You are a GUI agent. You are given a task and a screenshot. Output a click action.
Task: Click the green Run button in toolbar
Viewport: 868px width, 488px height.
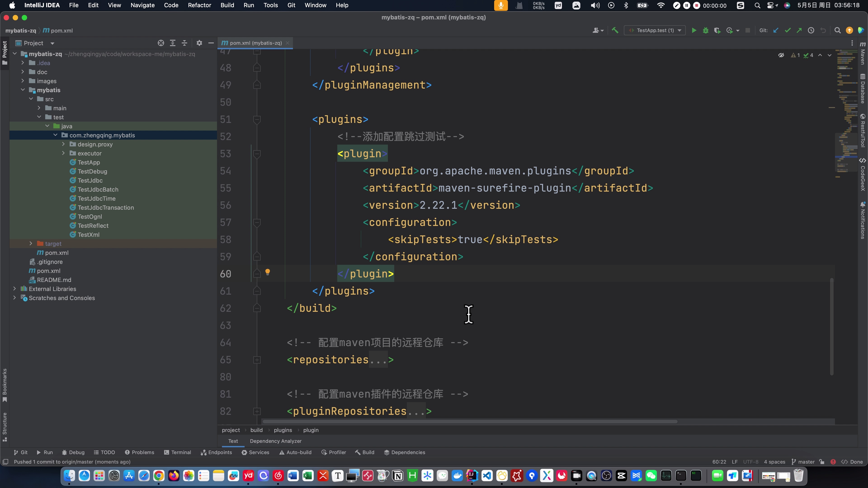694,30
